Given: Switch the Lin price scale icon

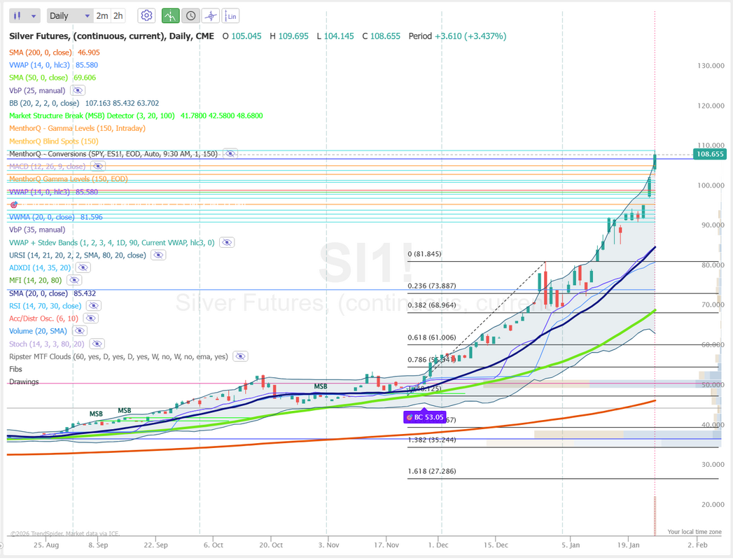Looking at the screenshot, I should pos(230,15).
